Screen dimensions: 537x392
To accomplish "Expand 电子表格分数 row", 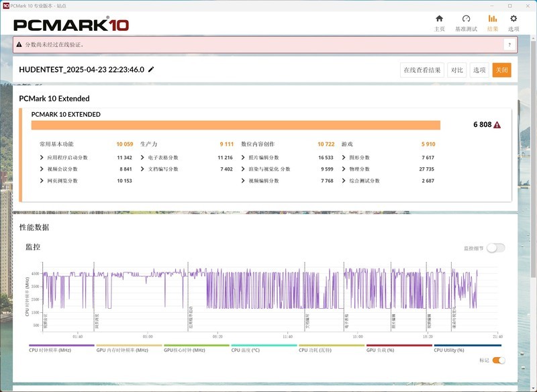I will point(142,158).
